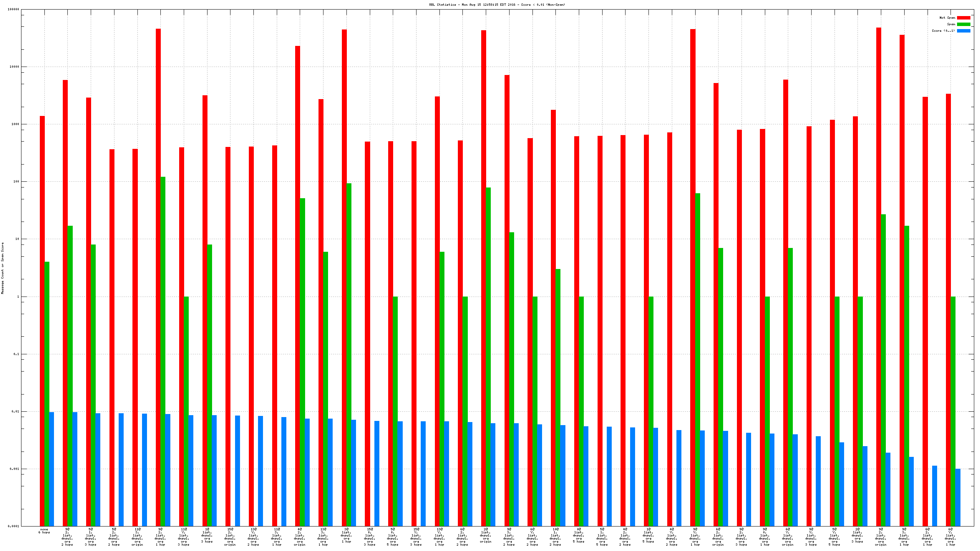Click the '3@ list.dnswl.org 1 hop' label
The image size is (980, 551).
346,535
